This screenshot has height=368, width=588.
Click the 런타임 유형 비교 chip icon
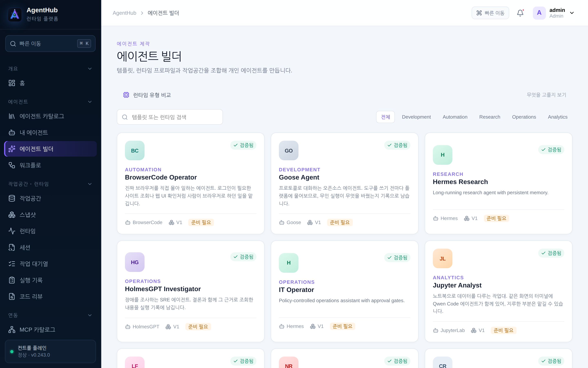point(126,95)
